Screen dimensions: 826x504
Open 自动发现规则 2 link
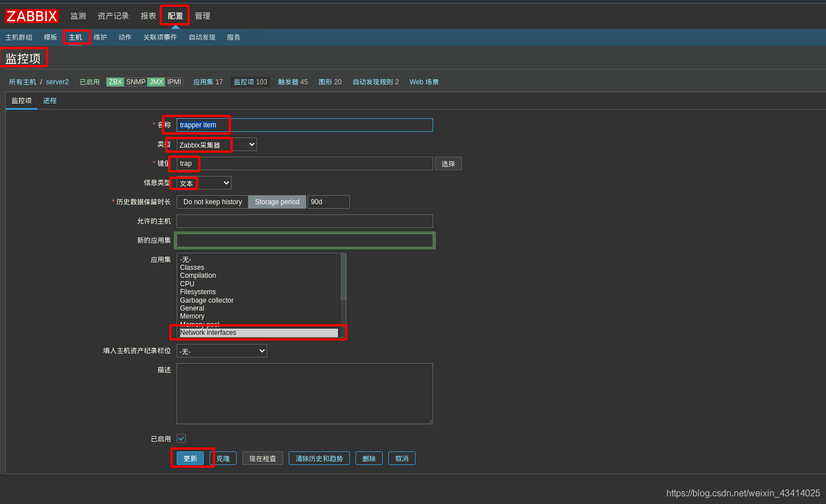pyautogui.click(x=376, y=82)
